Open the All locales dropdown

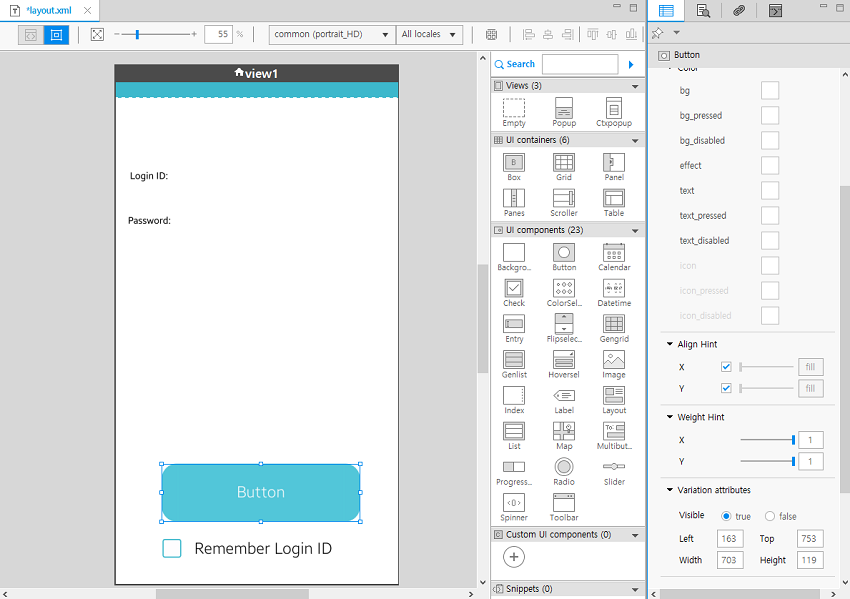coord(430,34)
